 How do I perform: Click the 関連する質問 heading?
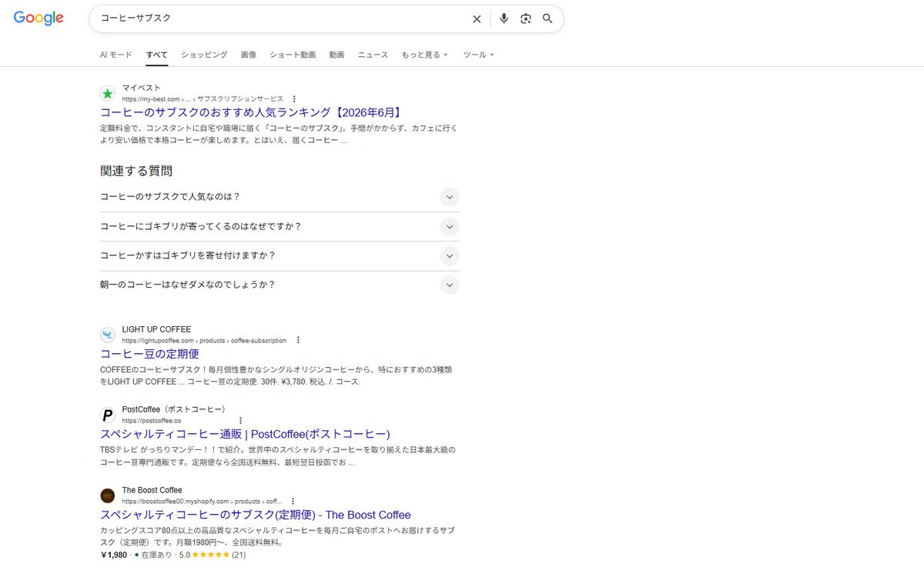[x=136, y=171]
